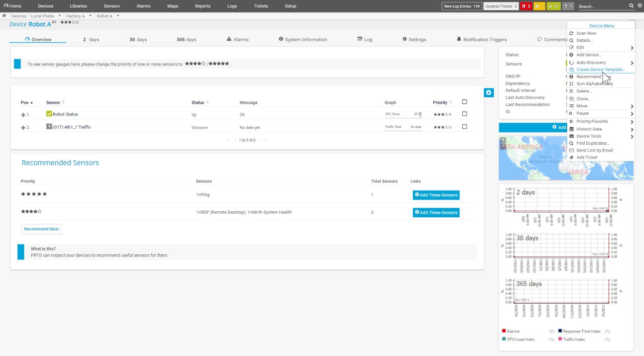Click the green Robot Status check icon
The height and width of the screenshot is (356, 644).
coord(49,114)
